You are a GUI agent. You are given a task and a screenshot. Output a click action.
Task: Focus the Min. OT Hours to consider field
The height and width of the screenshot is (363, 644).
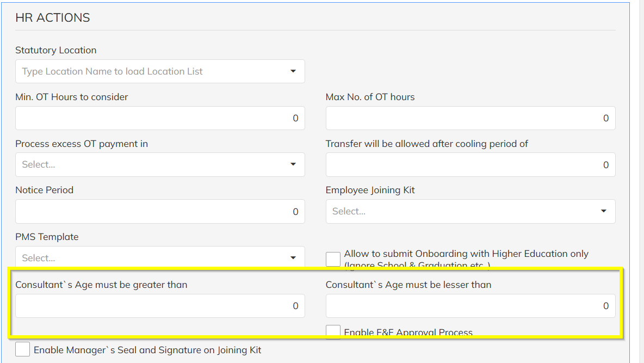coord(160,118)
